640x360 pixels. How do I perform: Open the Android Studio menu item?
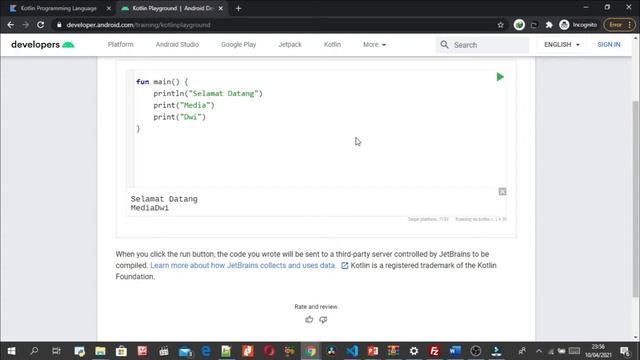coord(177,44)
